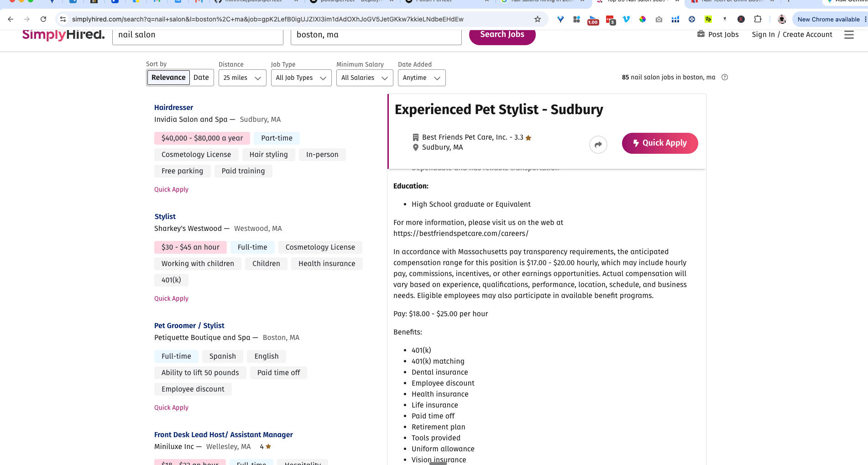Go to the SimplyHired home logo

point(63,35)
